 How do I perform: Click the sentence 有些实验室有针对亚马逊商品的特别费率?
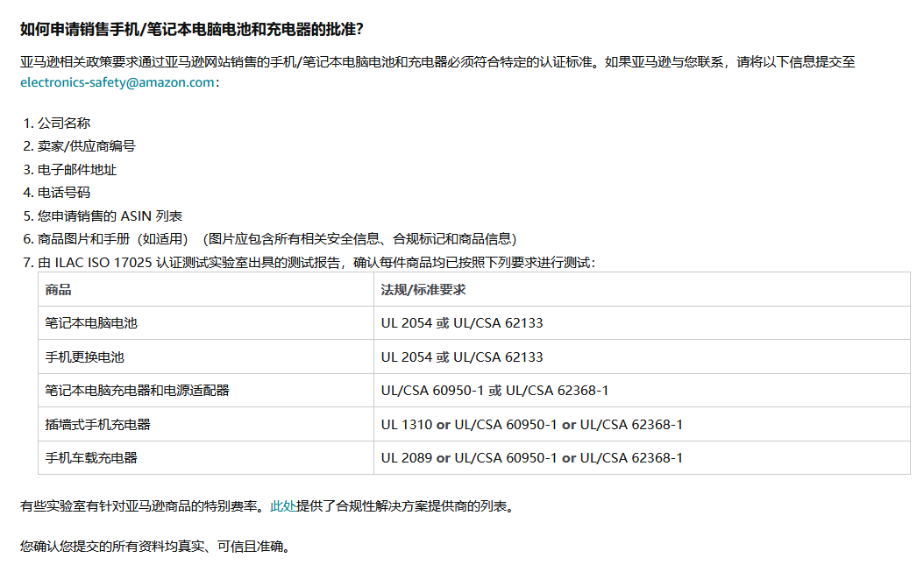145,506
